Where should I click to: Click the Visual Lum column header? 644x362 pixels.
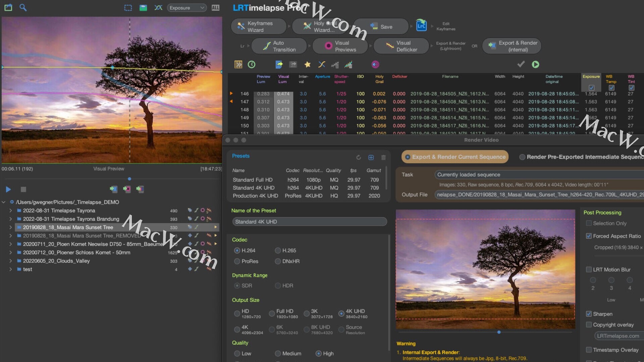[283, 79]
